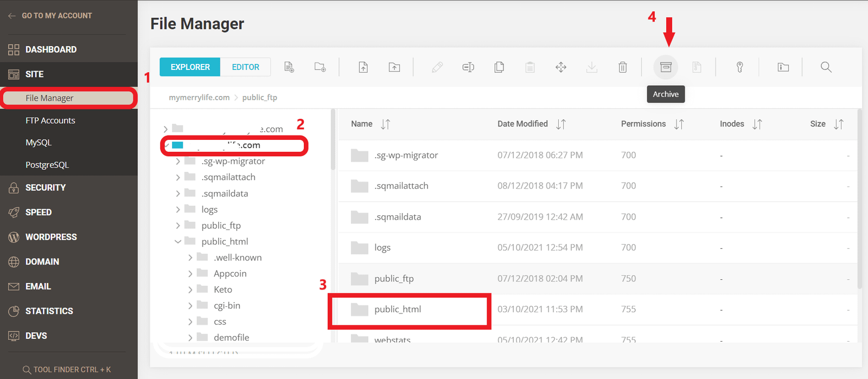Select the .sqmaildata folder row

[598, 217]
